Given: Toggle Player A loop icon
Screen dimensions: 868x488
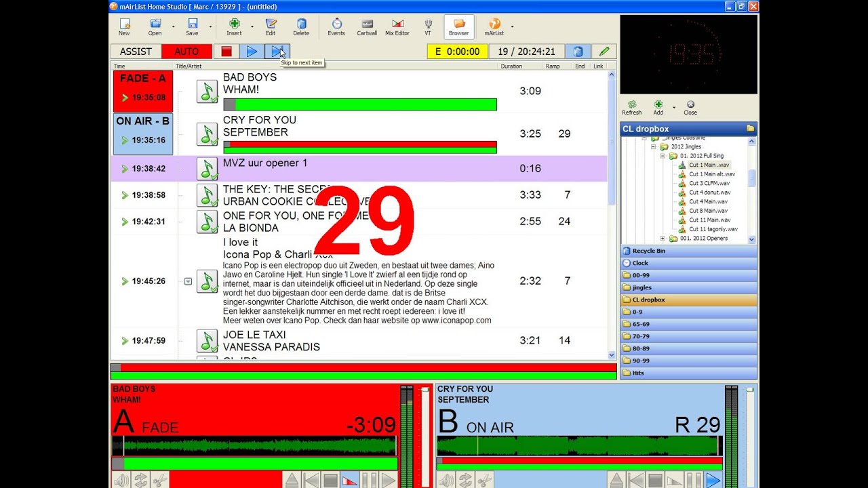Looking at the screenshot, I should (140, 481).
